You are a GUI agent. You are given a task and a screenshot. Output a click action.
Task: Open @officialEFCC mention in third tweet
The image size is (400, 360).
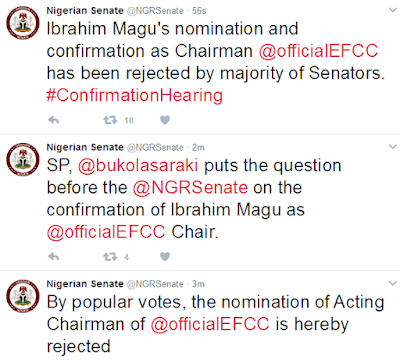(210, 324)
